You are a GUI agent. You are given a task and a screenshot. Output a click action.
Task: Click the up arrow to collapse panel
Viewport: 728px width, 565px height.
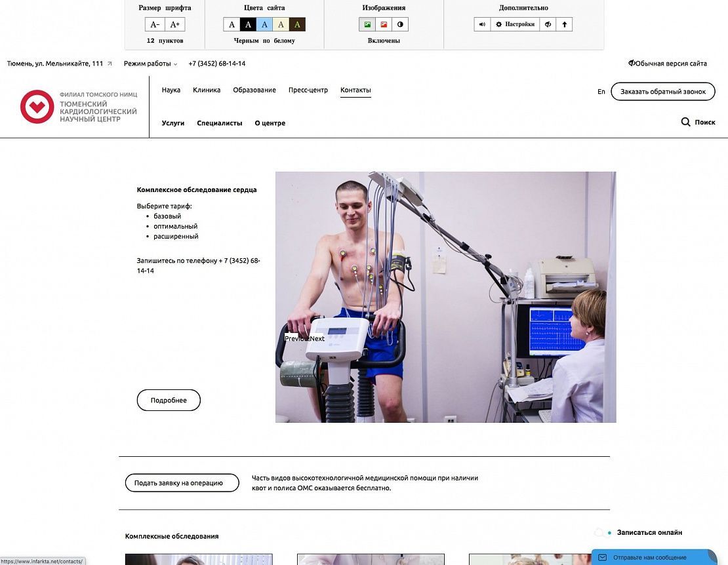pos(564,24)
